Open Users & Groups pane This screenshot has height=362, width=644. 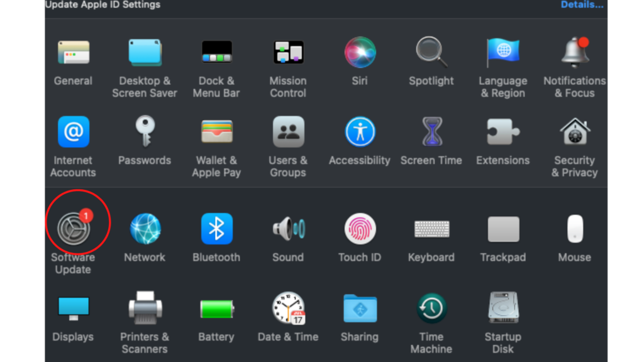pyautogui.click(x=288, y=132)
